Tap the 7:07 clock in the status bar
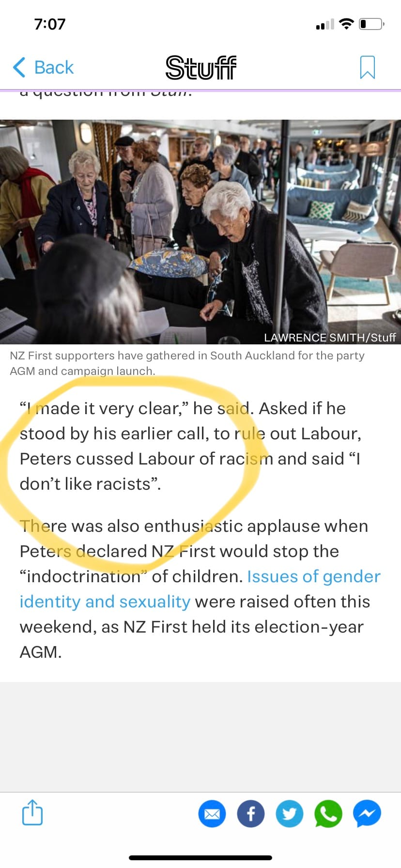The width and height of the screenshot is (401, 868). click(50, 24)
